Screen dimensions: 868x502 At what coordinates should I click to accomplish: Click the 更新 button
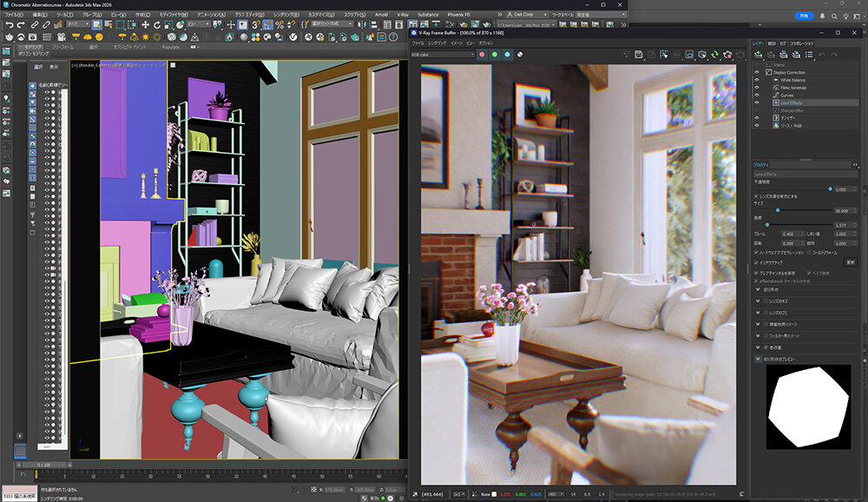pos(851,261)
